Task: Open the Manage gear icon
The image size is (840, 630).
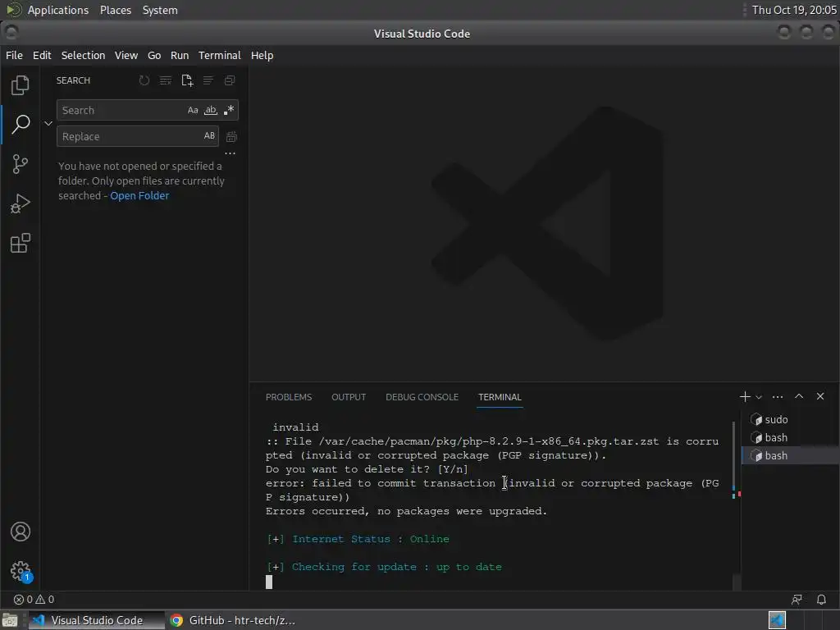Action: point(21,571)
